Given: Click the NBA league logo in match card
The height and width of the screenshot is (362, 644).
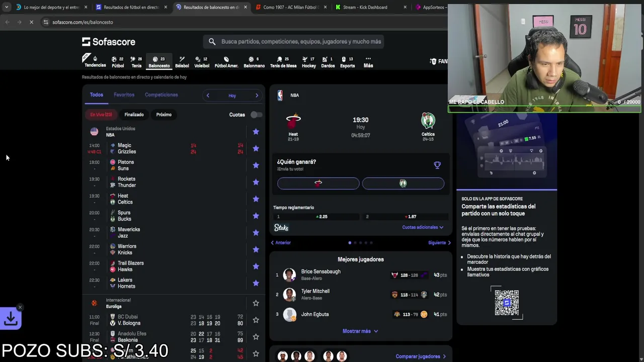Looking at the screenshot, I should [280, 96].
